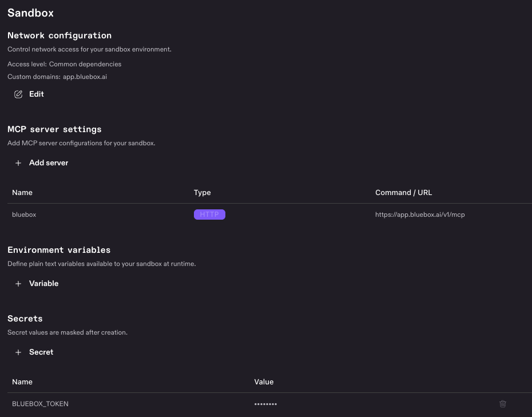Image resolution: width=532 pixels, height=417 pixels.
Task: Click the Command / URL column header
Action: pos(403,192)
